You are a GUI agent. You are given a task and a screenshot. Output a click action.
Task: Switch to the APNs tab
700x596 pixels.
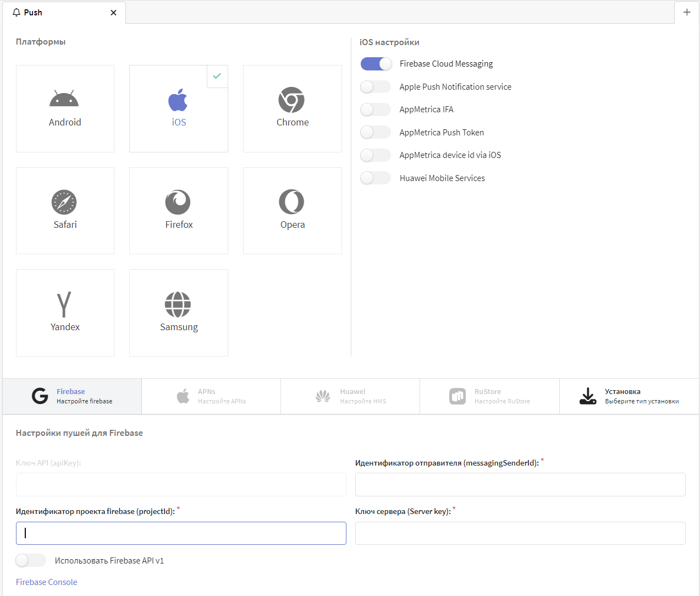211,396
